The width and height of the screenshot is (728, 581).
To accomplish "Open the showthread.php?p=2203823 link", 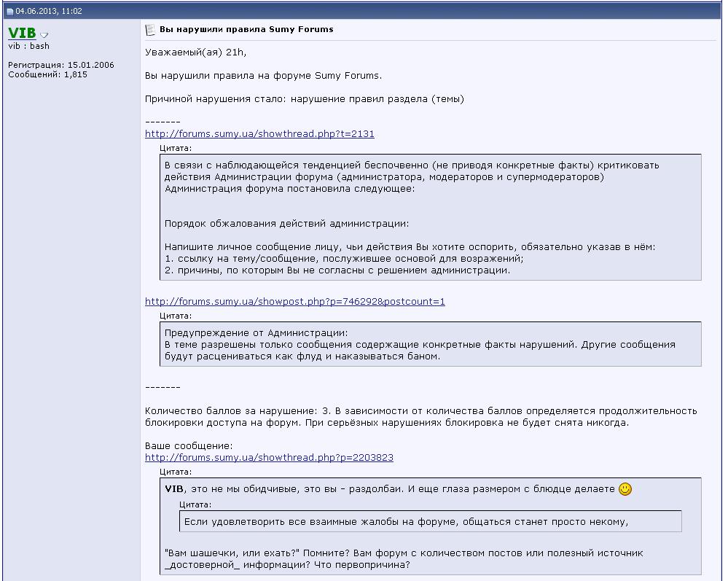I will [x=269, y=458].
